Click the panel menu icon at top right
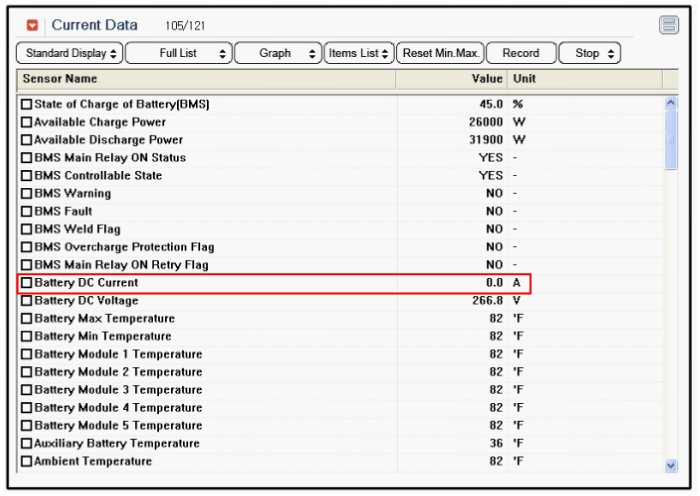700x496 pixels. (x=668, y=25)
